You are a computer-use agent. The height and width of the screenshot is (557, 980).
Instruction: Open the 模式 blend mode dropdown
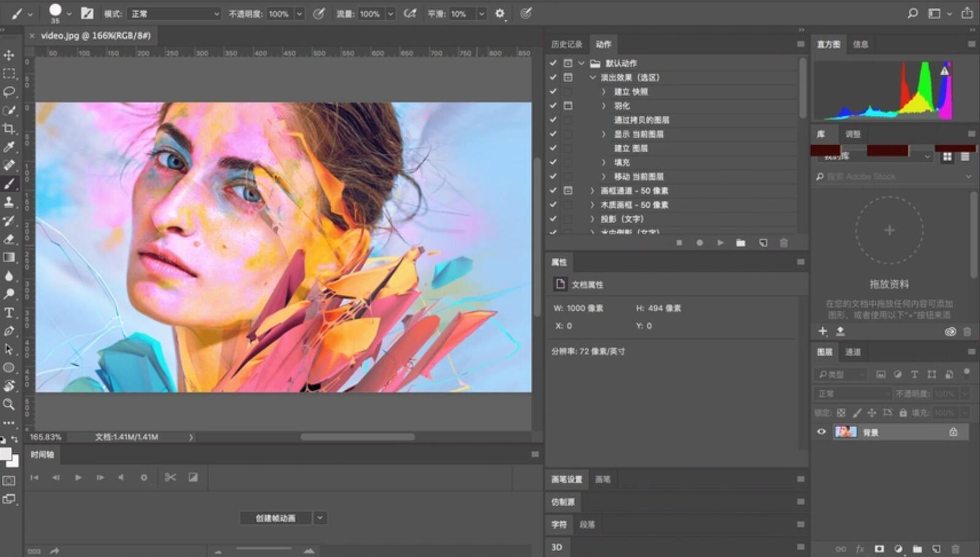tap(175, 13)
